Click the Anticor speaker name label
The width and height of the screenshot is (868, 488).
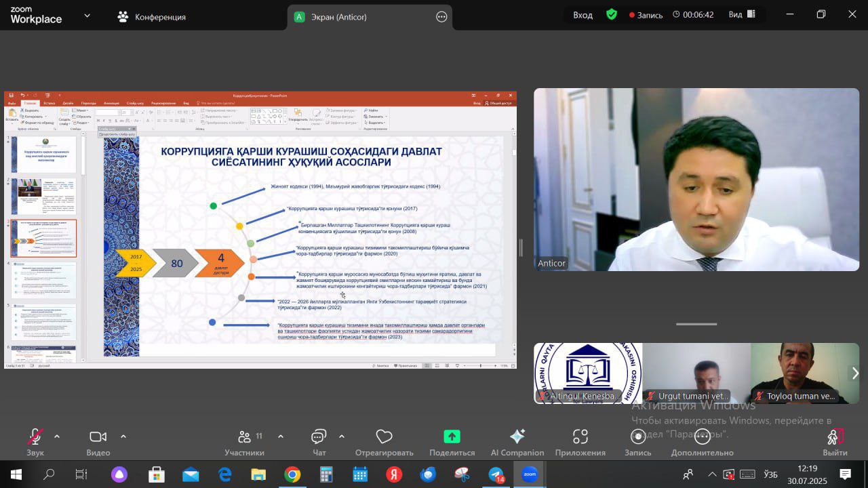[x=551, y=263]
